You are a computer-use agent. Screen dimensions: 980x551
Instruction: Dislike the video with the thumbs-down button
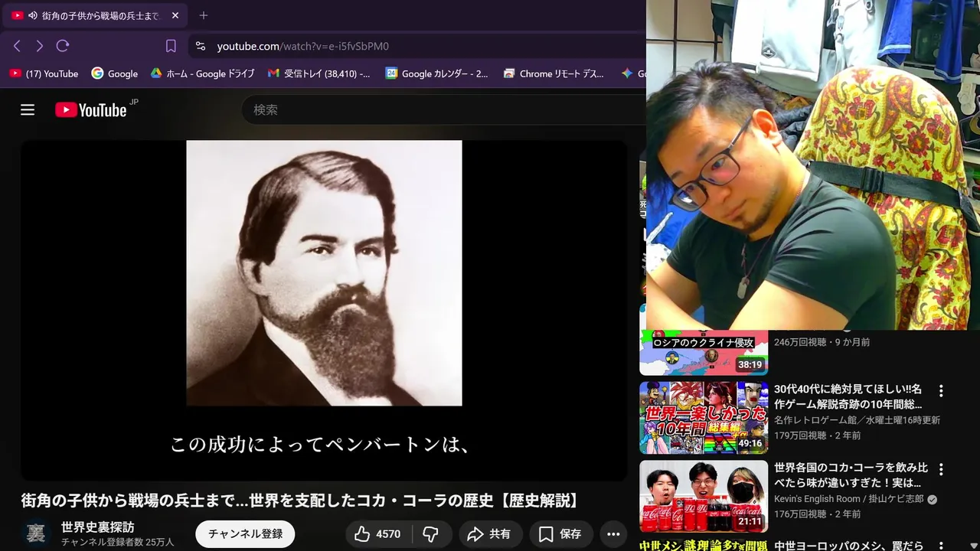click(431, 534)
